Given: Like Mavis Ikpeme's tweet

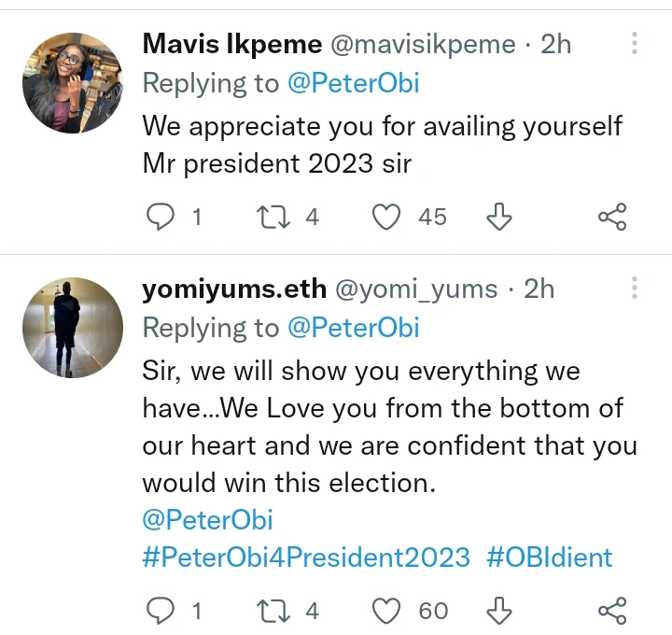Looking at the screenshot, I should (x=386, y=218).
